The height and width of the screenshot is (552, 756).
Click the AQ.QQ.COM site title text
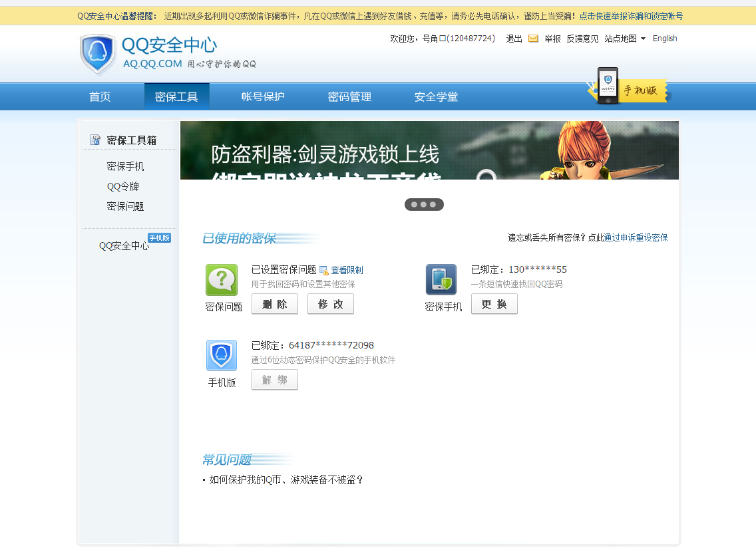[x=152, y=64]
